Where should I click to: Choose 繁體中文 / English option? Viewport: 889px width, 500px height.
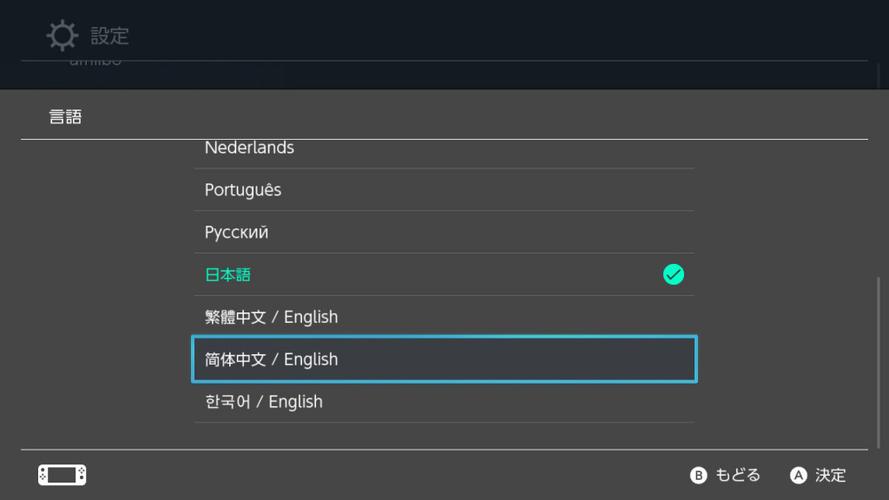(x=271, y=317)
